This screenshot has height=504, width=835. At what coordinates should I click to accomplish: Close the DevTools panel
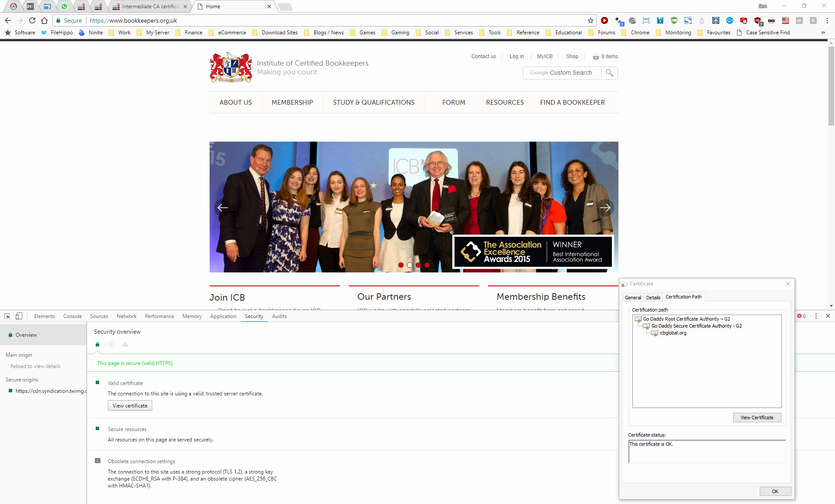[828, 316]
